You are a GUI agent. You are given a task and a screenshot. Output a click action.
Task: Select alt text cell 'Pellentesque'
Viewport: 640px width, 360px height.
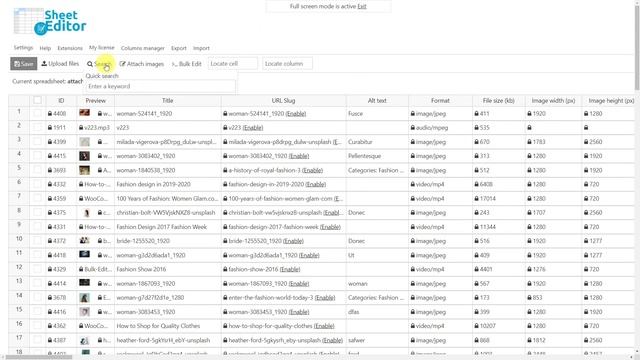(377, 156)
